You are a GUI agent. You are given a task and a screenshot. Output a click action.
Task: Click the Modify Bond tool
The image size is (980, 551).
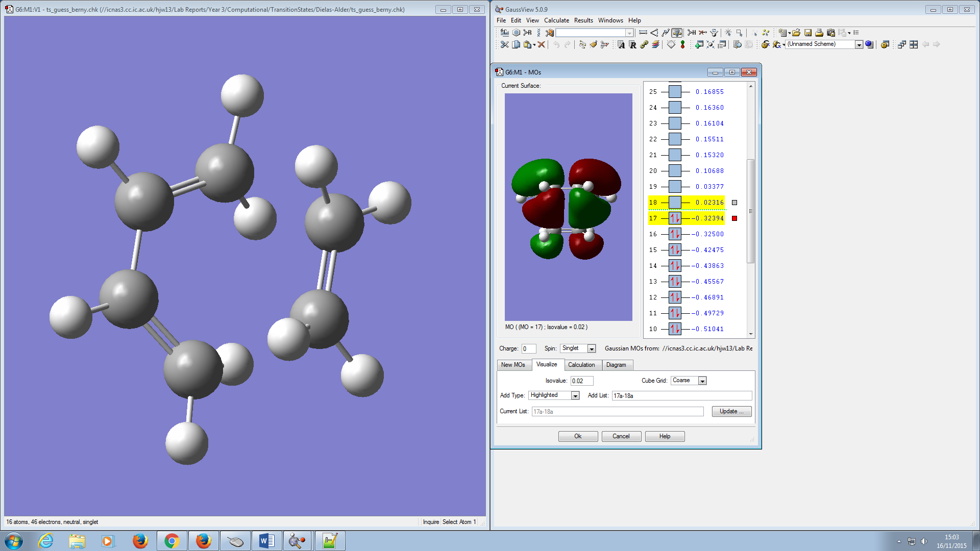pyautogui.click(x=643, y=33)
